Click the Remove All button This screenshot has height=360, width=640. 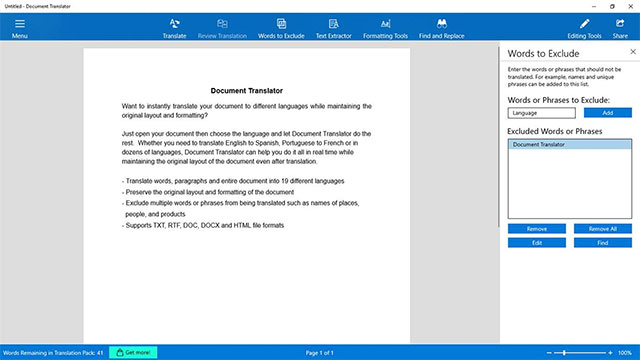[602, 229]
